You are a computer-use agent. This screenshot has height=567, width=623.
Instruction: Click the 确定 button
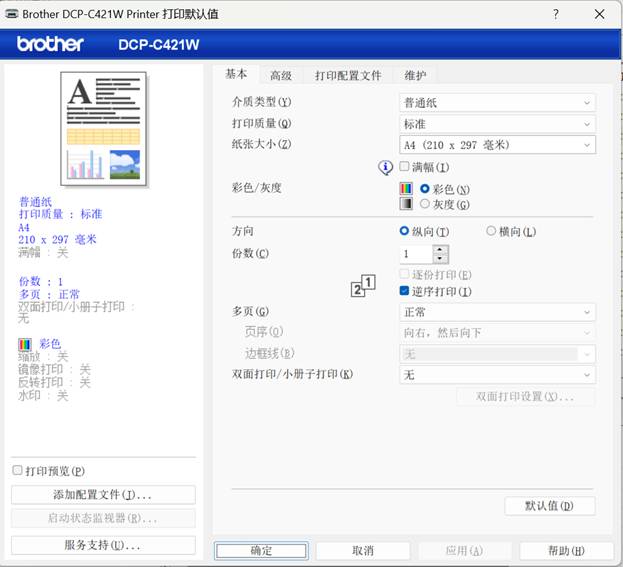pos(261,550)
